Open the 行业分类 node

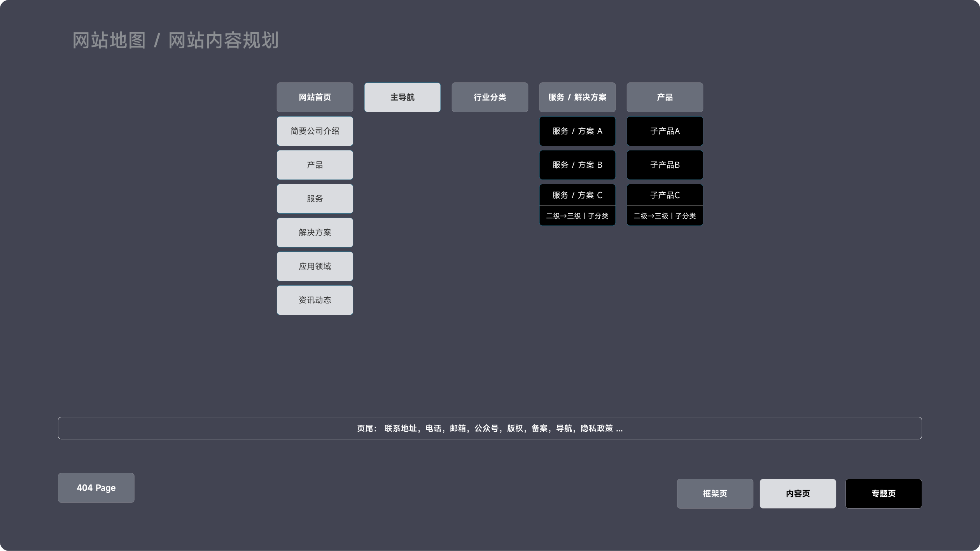490,97
